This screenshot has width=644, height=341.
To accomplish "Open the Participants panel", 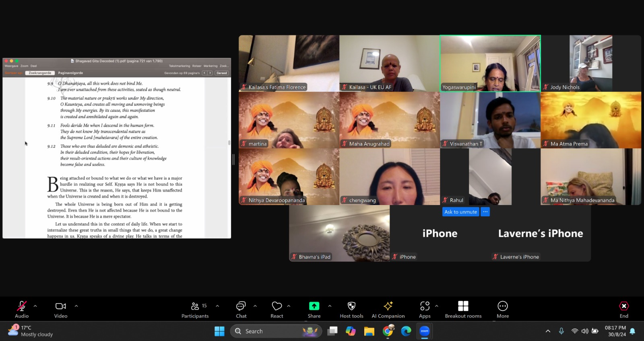I will point(195,310).
